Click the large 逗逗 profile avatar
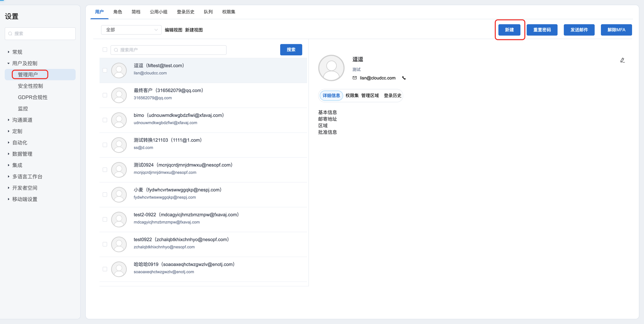 pos(331,68)
